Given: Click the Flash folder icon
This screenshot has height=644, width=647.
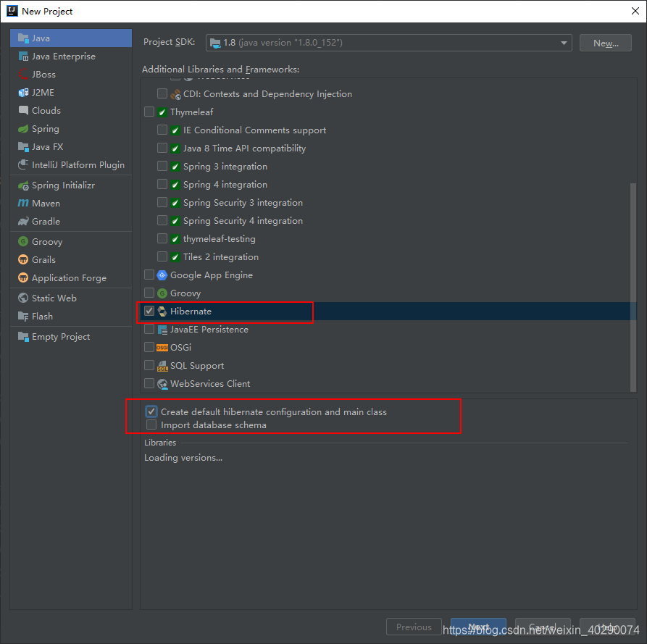Looking at the screenshot, I should [x=23, y=316].
